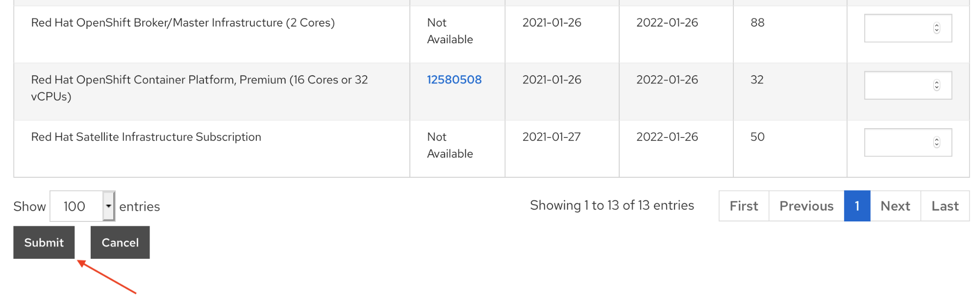Open the entries-per-page dropdown showing 100

pos(82,206)
